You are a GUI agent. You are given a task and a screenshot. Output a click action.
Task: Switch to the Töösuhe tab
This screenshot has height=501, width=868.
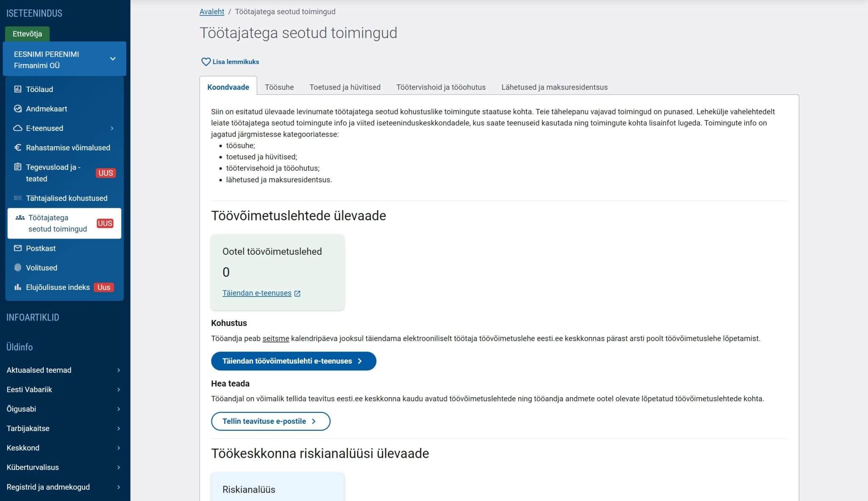279,87
